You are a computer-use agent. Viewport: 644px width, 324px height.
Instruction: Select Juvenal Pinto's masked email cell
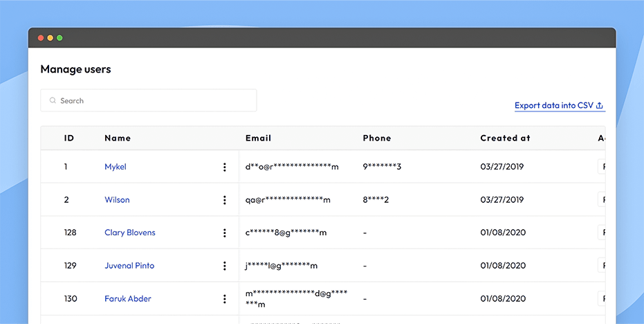(x=282, y=266)
